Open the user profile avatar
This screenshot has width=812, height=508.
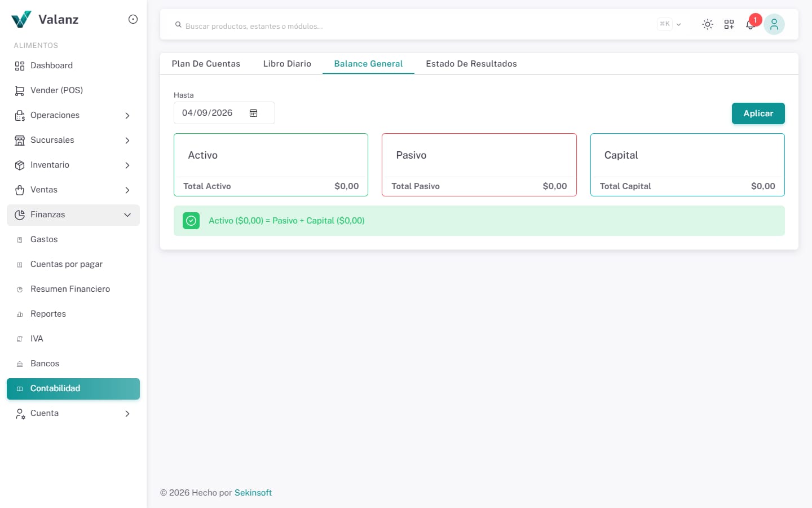point(774,24)
